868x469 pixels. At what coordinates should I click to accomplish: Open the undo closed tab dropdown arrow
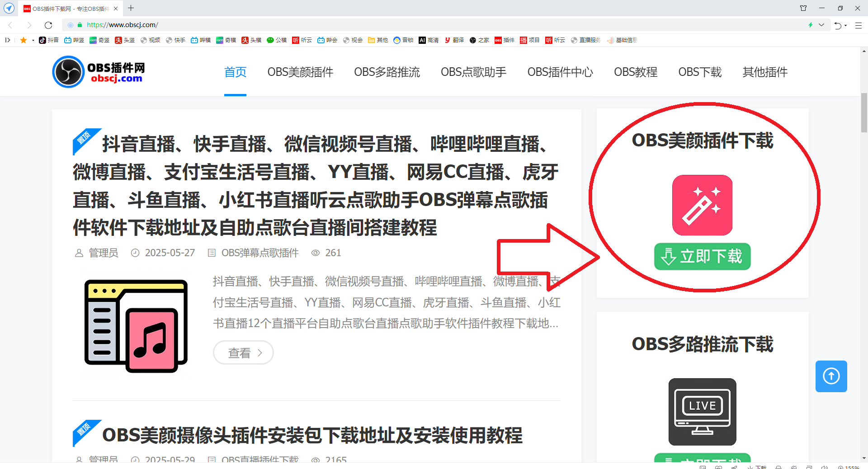coord(845,26)
